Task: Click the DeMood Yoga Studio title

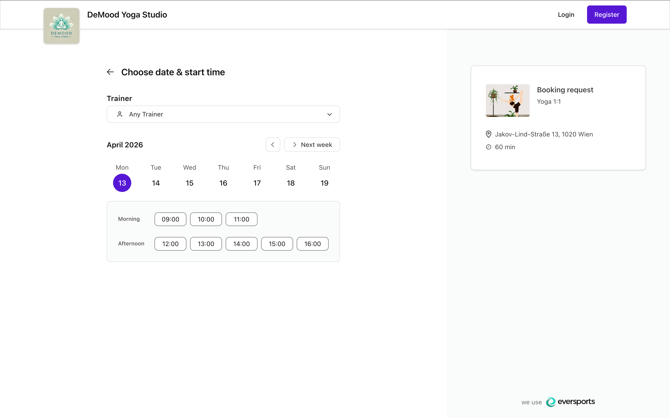Action: point(127,15)
